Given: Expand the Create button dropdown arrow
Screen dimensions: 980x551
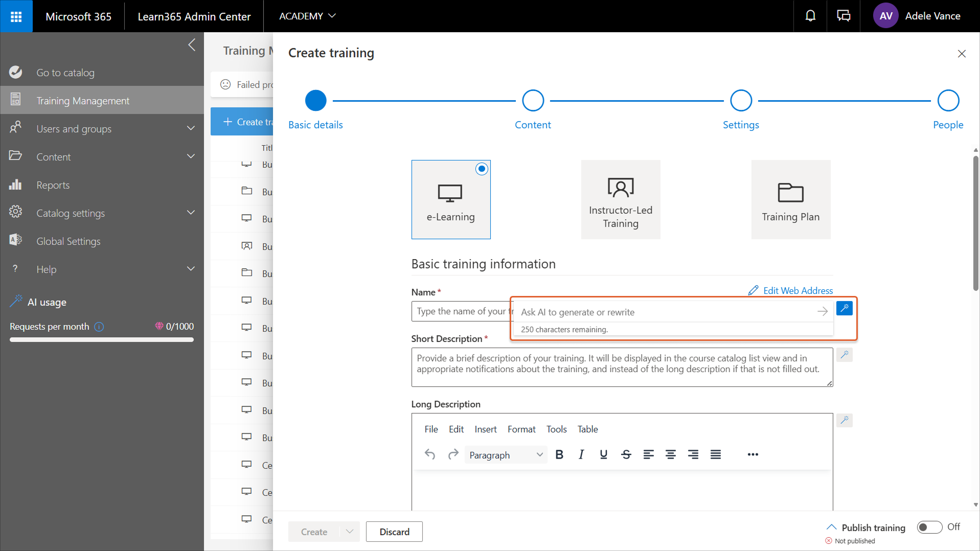Looking at the screenshot, I should [x=350, y=532].
